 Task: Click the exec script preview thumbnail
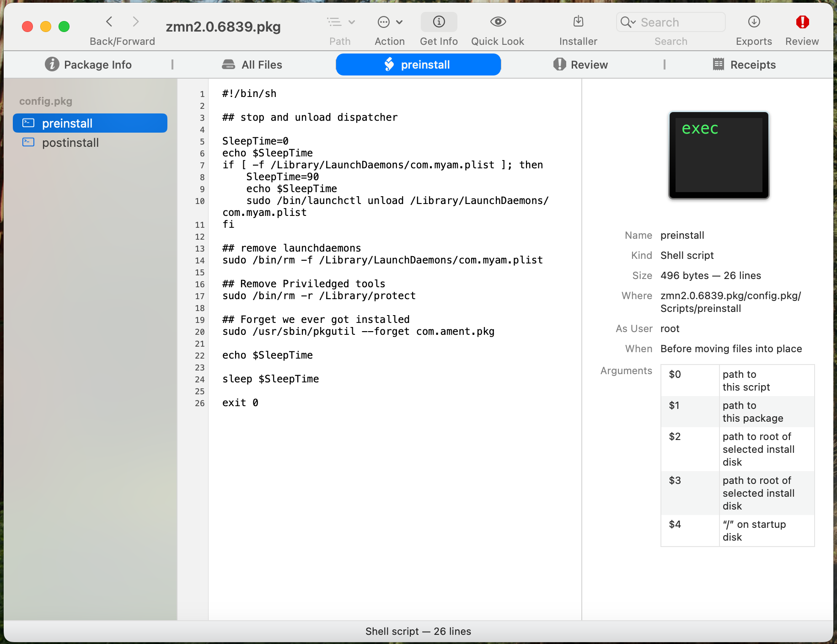pos(718,155)
